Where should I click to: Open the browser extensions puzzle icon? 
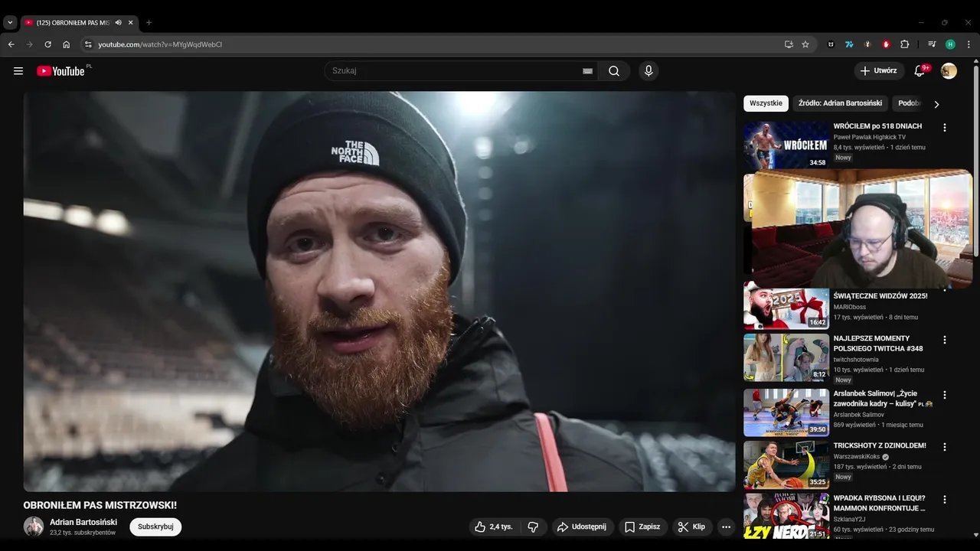(904, 44)
